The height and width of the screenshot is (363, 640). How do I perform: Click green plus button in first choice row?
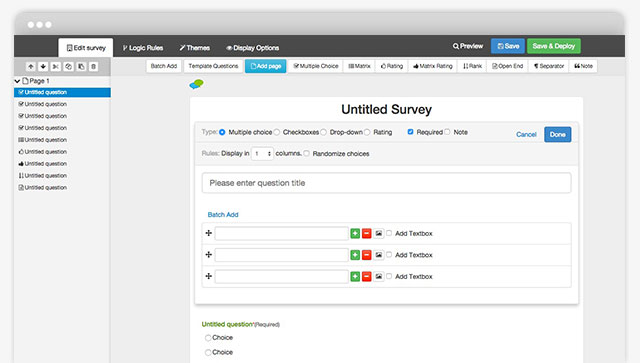[355, 233]
